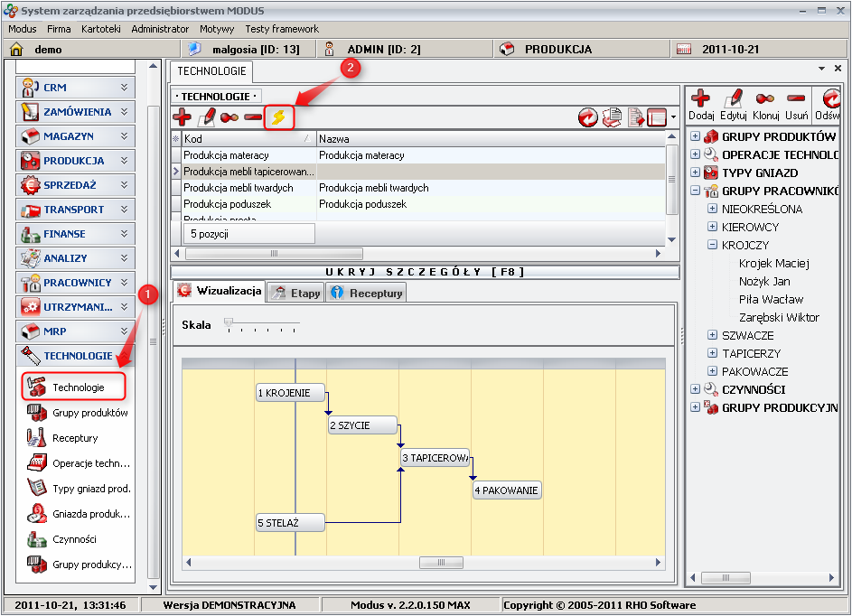Viewport: 852px width, 616px height.
Task: Click the red plus add icon in Technologie toolbar
Action: click(183, 117)
